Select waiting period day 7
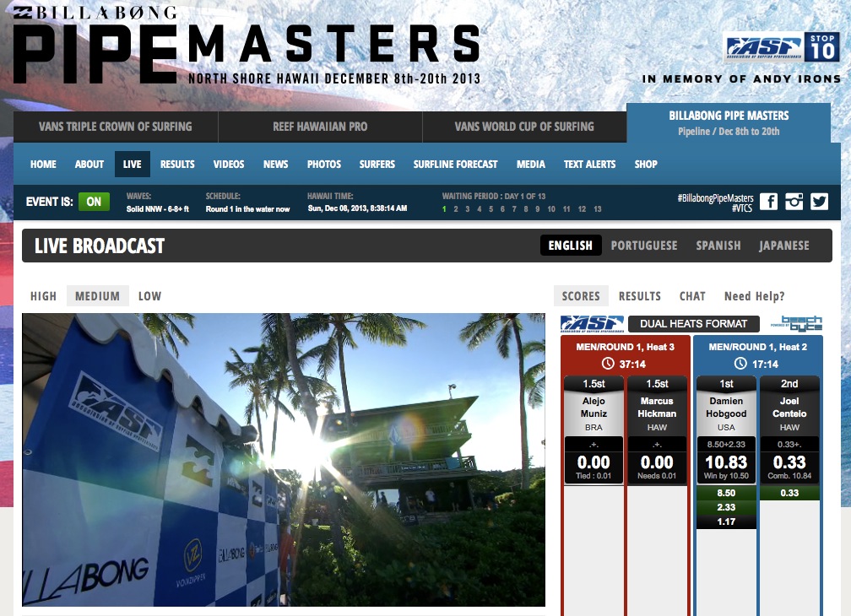Screen dimensions: 851x616 pyautogui.click(x=514, y=209)
